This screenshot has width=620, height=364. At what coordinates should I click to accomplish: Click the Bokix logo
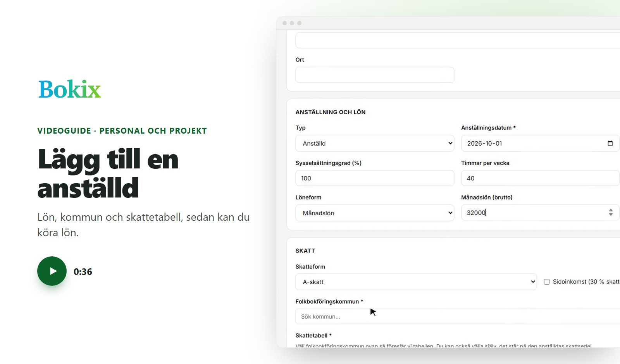point(70,89)
